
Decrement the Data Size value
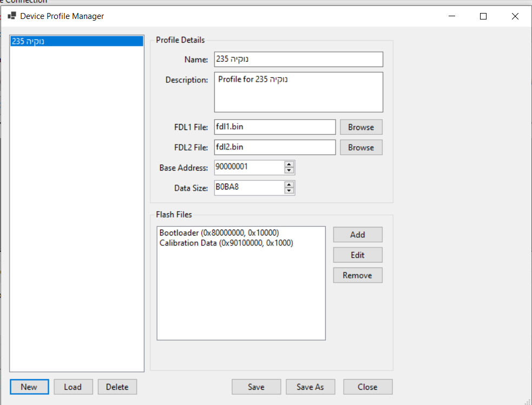(289, 191)
